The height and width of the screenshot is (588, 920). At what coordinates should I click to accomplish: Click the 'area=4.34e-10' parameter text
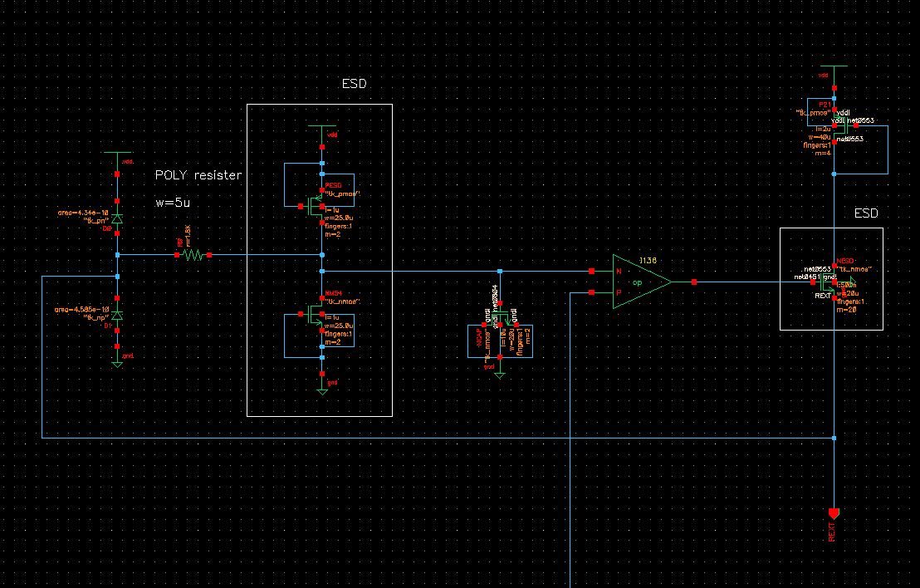(83, 213)
